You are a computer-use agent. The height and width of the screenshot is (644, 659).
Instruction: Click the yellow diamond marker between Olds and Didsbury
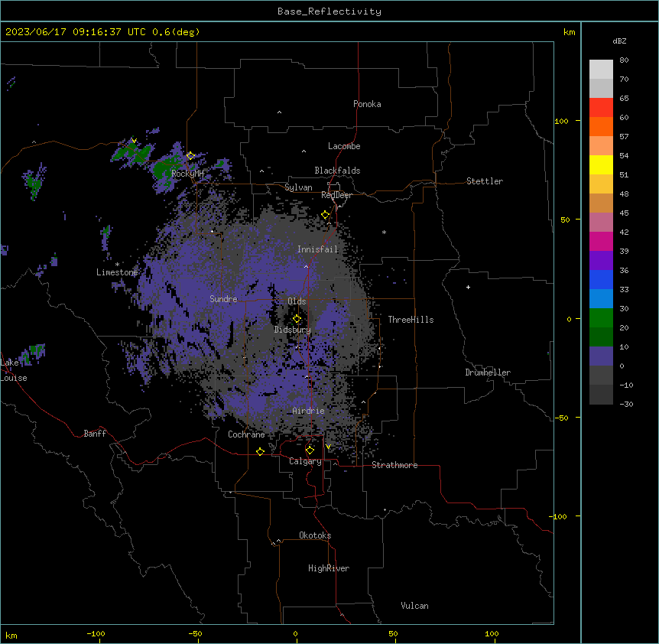[x=297, y=319]
